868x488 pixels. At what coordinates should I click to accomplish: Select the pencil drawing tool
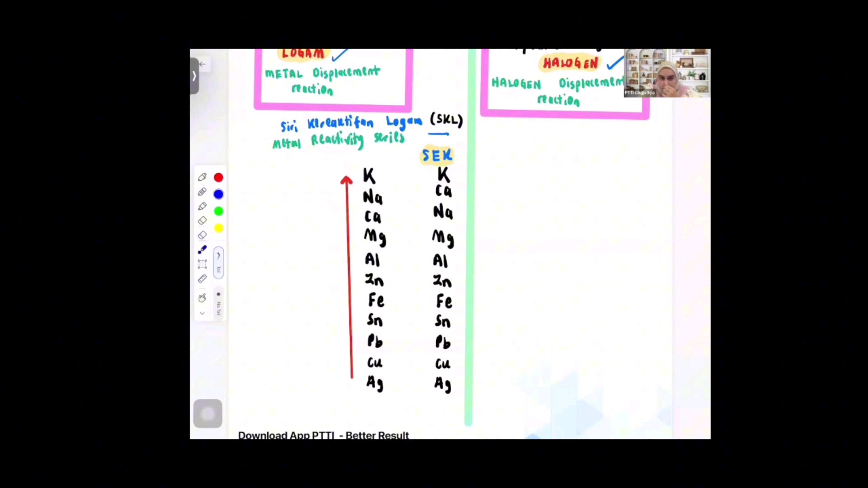tap(202, 192)
